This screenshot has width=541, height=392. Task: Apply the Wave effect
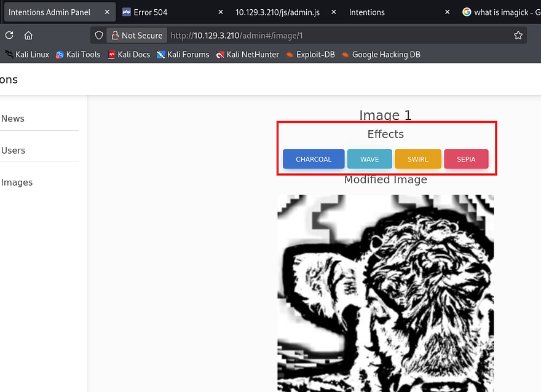[369, 159]
